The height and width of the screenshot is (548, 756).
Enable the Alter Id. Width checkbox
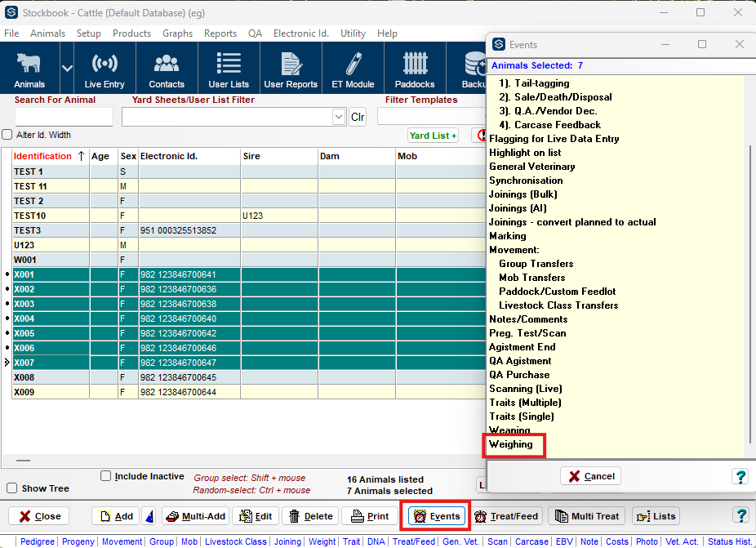click(7, 136)
